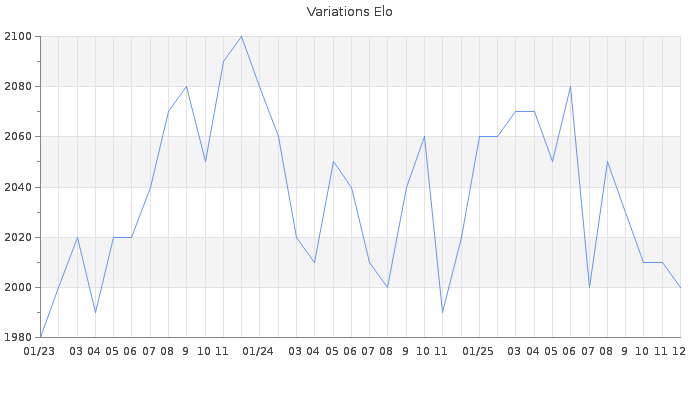Viewport: 700px width, 400px height.
Task: Select the 01/23 x-axis date label
Action: tap(40, 351)
